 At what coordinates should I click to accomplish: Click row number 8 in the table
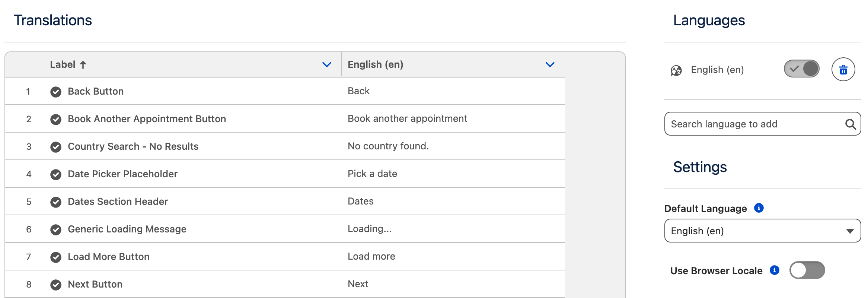29,285
